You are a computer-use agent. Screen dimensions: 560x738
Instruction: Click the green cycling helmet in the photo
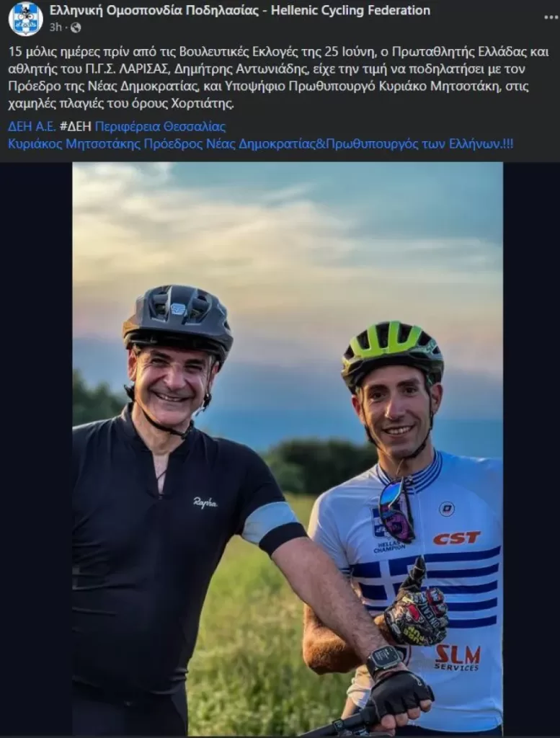pos(391,351)
